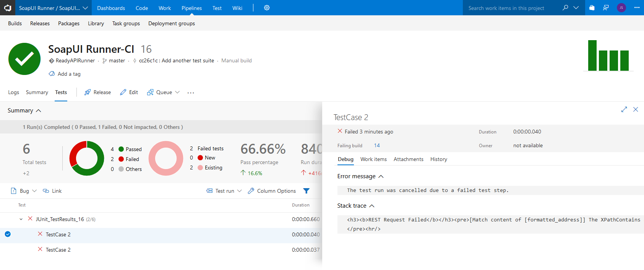Open the Test hub
This screenshot has width=644, height=270.
pos(217,8)
